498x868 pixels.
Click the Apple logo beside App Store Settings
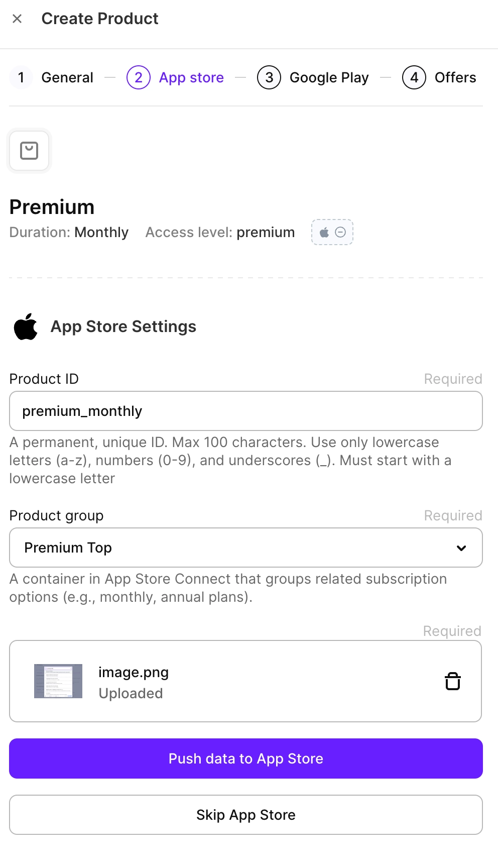click(x=26, y=327)
